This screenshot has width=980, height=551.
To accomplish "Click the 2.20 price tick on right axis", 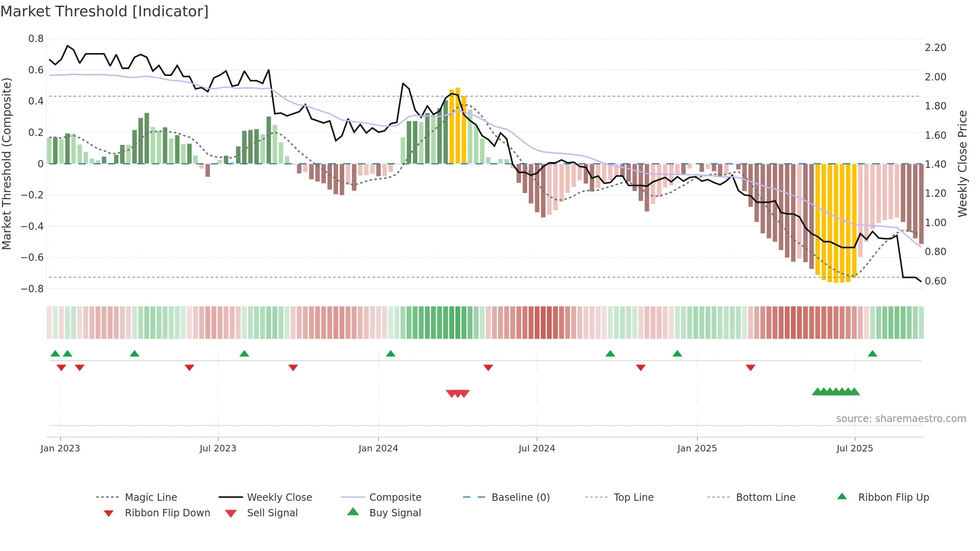I will (935, 48).
